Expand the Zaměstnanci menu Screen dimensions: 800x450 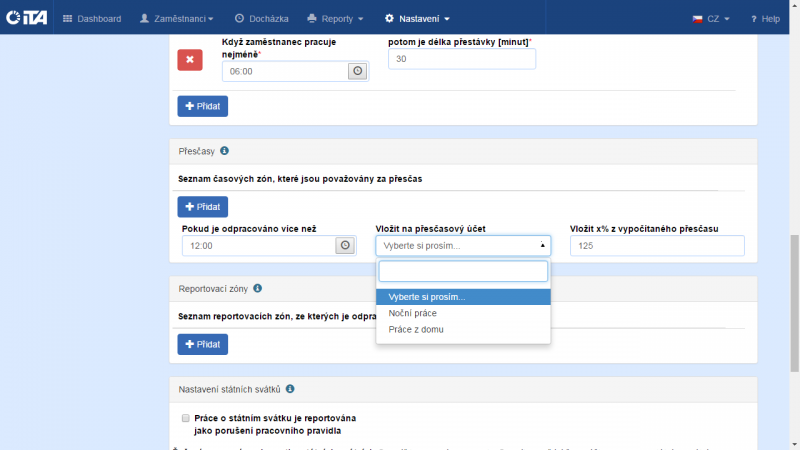(181, 19)
